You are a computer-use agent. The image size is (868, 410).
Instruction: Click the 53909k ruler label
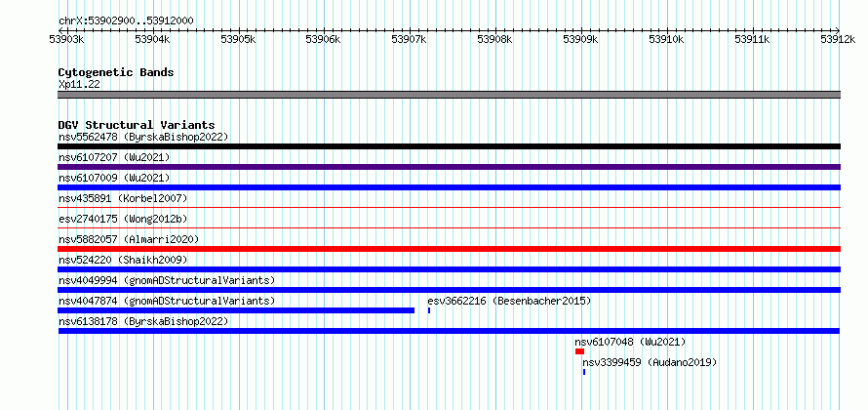(x=580, y=39)
